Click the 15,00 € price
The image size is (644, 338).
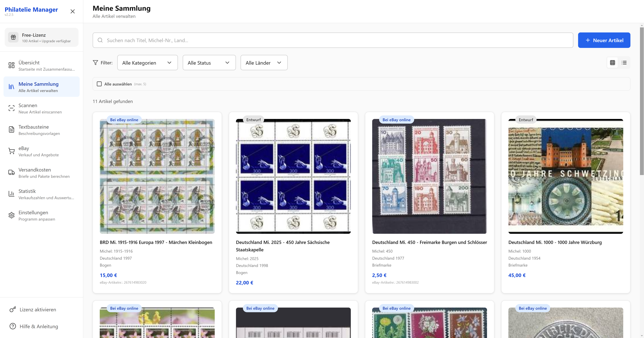[x=108, y=275]
